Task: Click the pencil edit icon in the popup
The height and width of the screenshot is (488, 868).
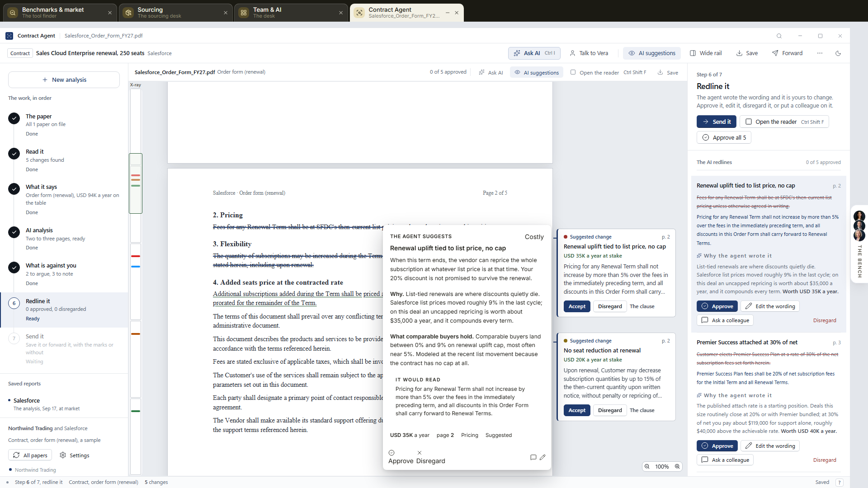Action: point(542,457)
